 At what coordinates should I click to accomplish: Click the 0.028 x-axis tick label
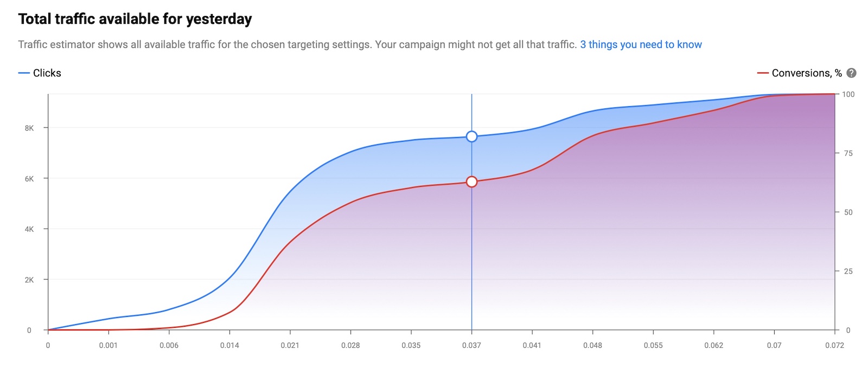pos(350,345)
